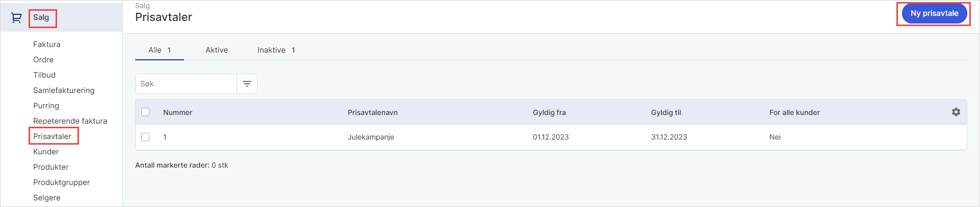980x207 pixels.
Task: Go to the Kunder page
Action: (46, 152)
